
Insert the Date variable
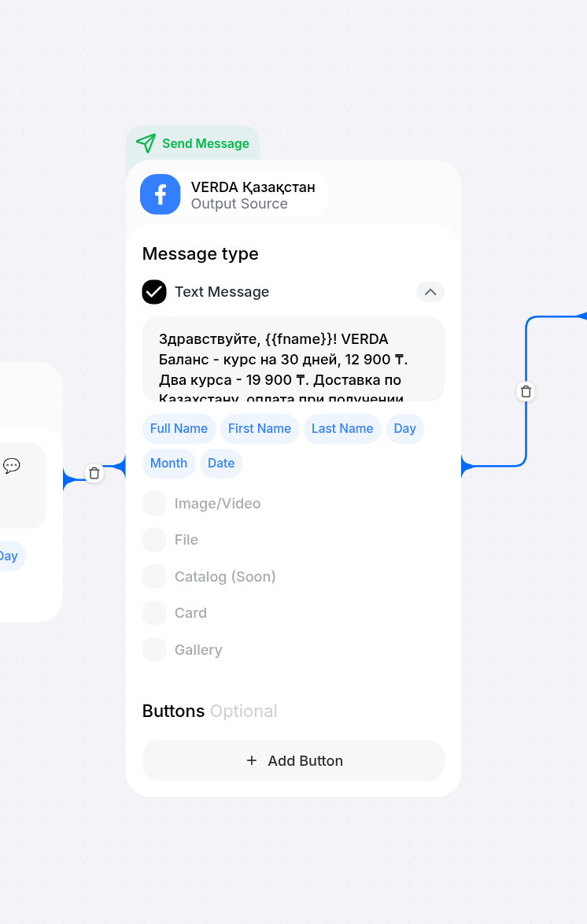(221, 463)
